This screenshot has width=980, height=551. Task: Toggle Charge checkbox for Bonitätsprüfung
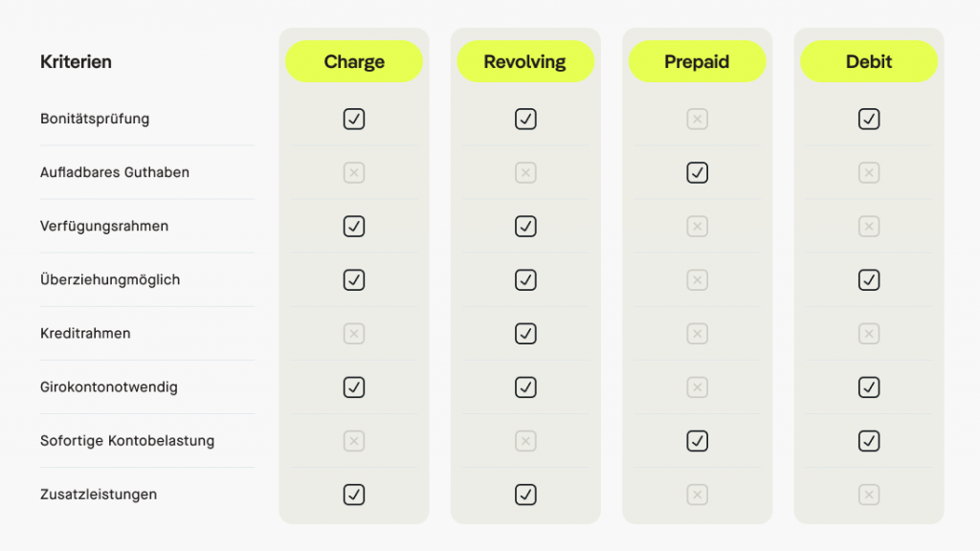(x=354, y=120)
